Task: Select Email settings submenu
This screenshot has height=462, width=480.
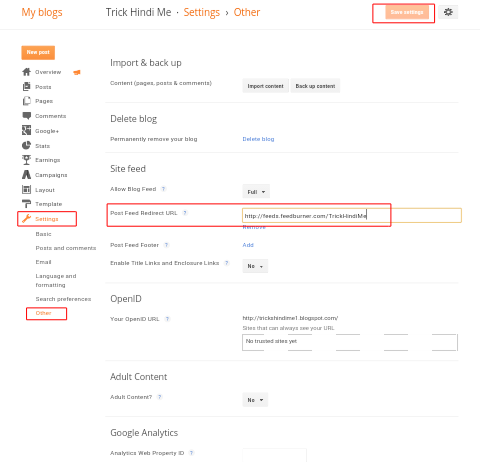Action: pyautogui.click(x=43, y=262)
